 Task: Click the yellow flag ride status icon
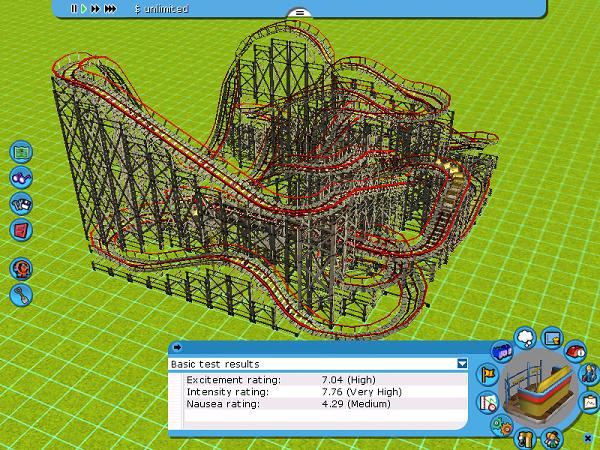(488, 374)
